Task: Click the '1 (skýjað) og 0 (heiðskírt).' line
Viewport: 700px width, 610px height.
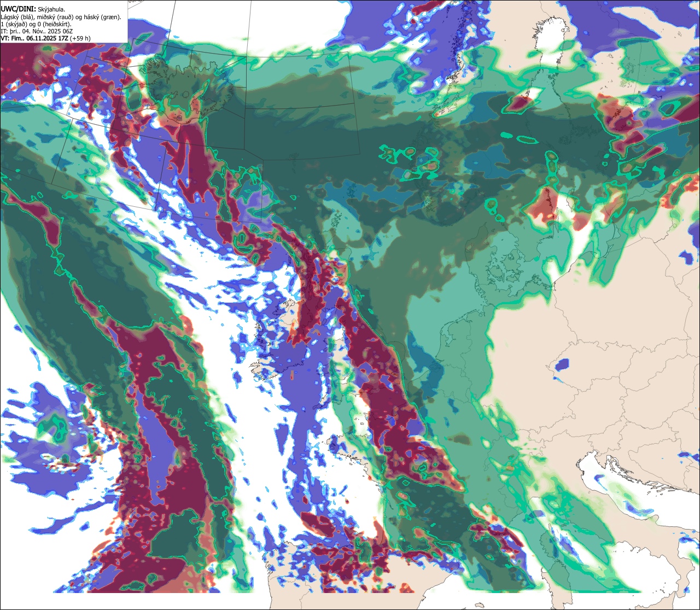Action: (36, 24)
